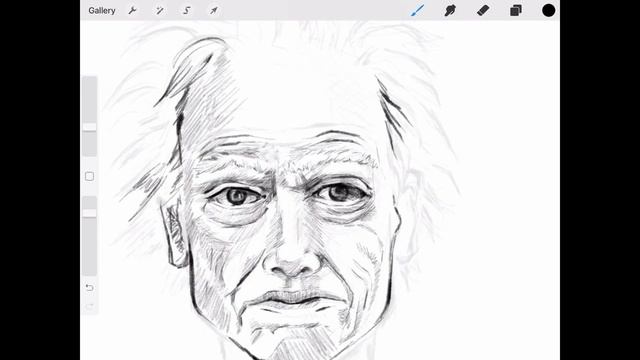Undo the last stroke with undo arrow
This screenshot has width=640, height=360.
[x=89, y=288]
